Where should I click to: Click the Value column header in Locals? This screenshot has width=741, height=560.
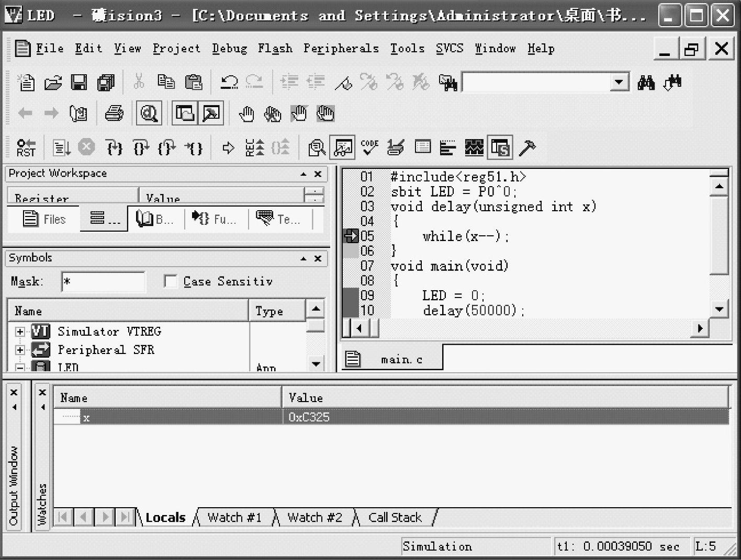pos(506,398)
